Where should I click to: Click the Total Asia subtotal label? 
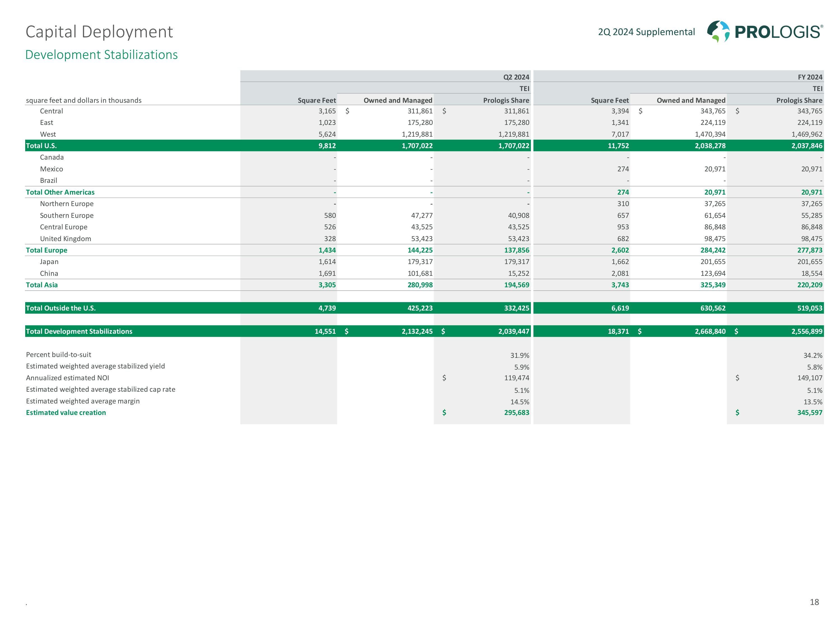tap(42, 285)
